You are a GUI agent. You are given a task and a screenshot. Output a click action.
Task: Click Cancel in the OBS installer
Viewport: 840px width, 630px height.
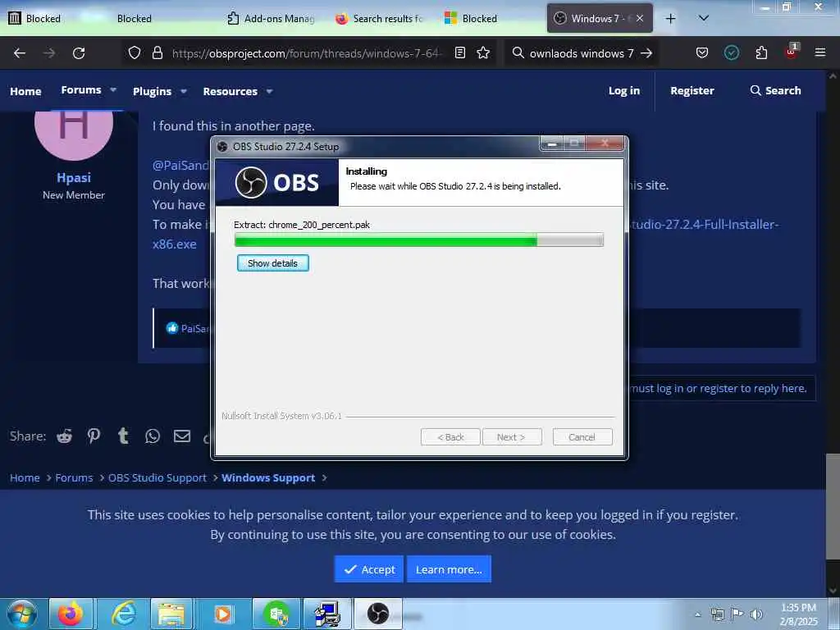click(582, 437)
